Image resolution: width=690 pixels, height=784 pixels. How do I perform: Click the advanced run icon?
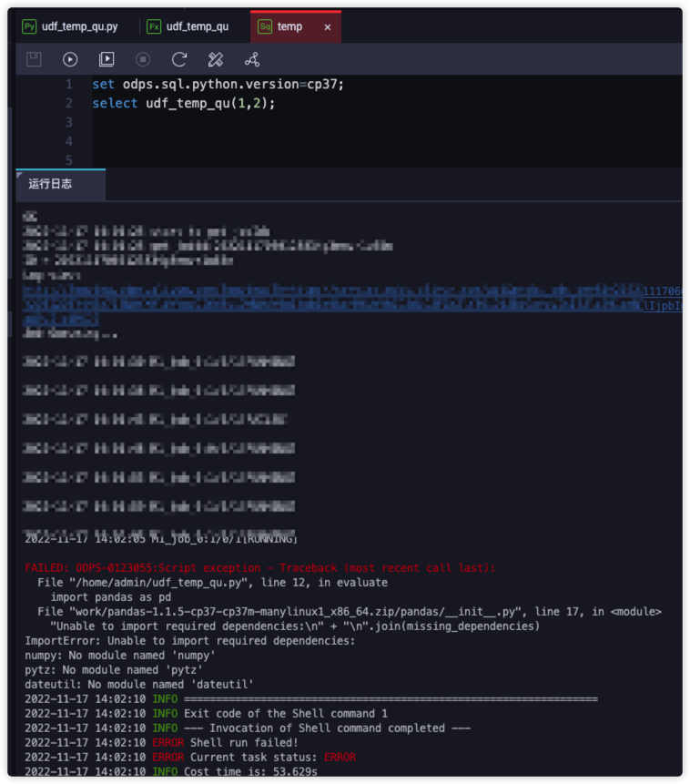[x=107, y=59]
